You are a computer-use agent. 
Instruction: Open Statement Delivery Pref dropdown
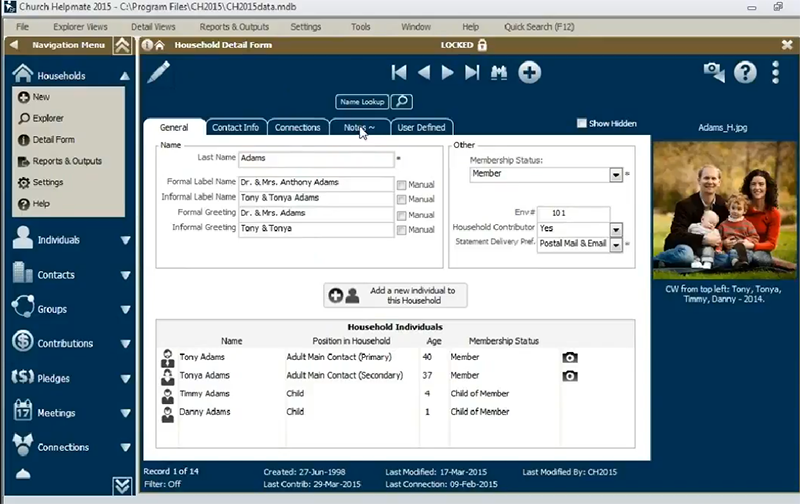coord(616,245)
